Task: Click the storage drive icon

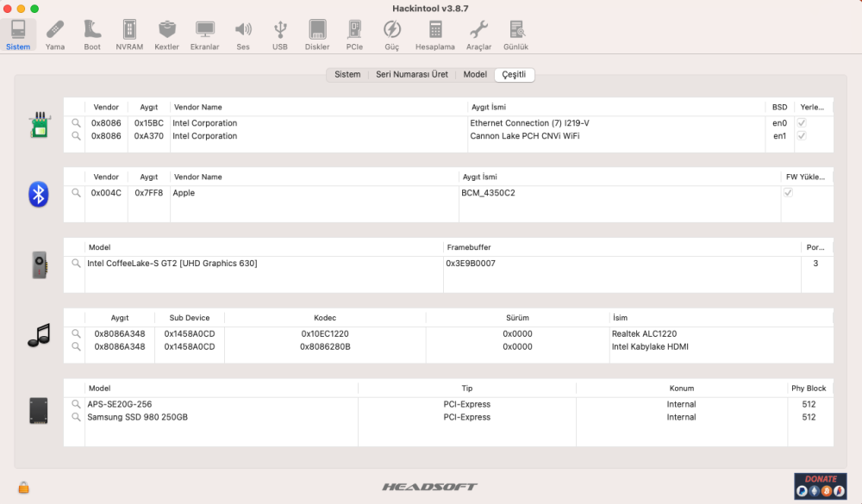Action: click(x=39, y=411)
